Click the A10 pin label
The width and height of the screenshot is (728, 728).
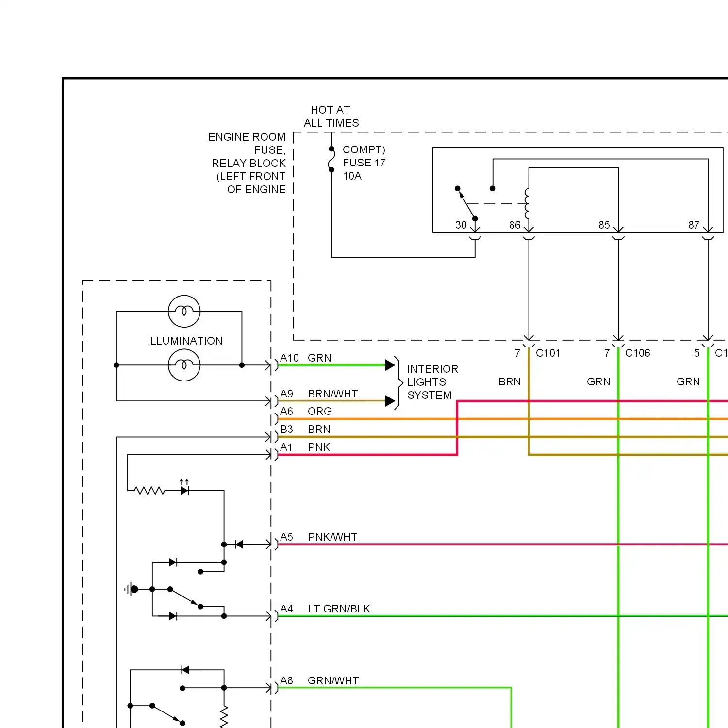(x=289, y=358)
